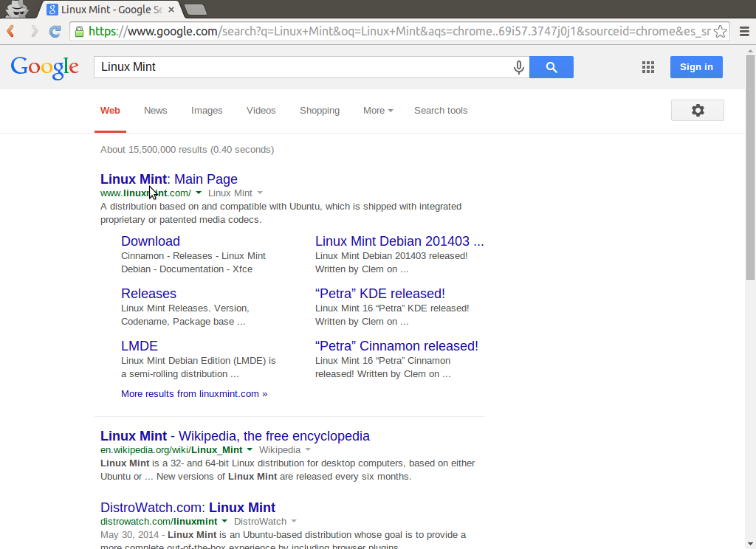This screenshot has width=756, height=549.
Task: Open the Chrome hamburger menu icon
Action: (x=746, y=31)
